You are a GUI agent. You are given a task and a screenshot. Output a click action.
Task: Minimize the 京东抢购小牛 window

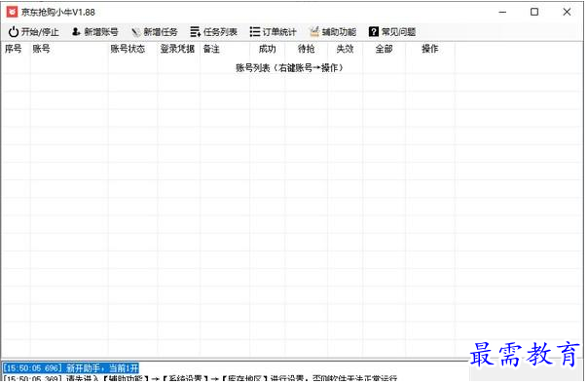(502, 12)
